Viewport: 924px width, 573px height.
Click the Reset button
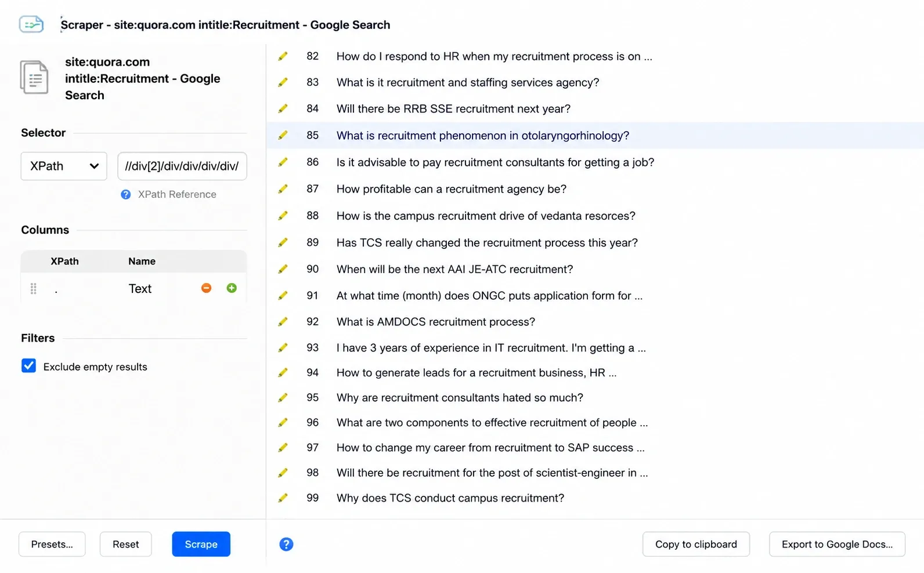tap(126, 544)
